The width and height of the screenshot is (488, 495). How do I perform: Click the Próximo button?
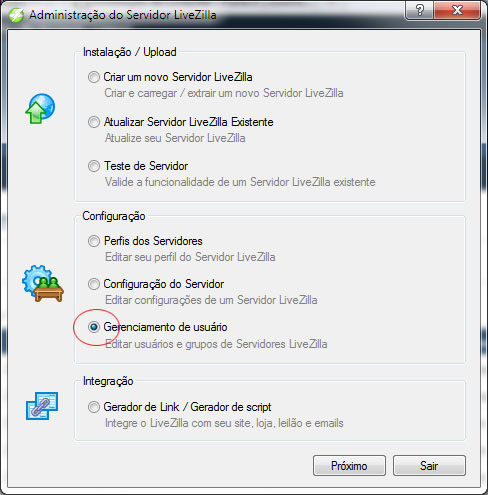349,465
